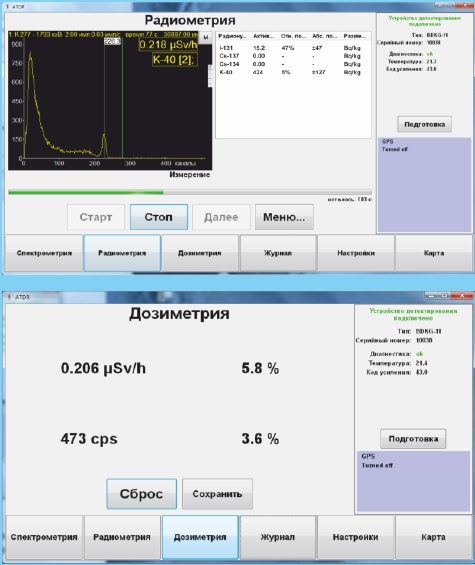
Task: Open Журнал tab in the Дозиметрия window
Action: [x=278, y=537]
